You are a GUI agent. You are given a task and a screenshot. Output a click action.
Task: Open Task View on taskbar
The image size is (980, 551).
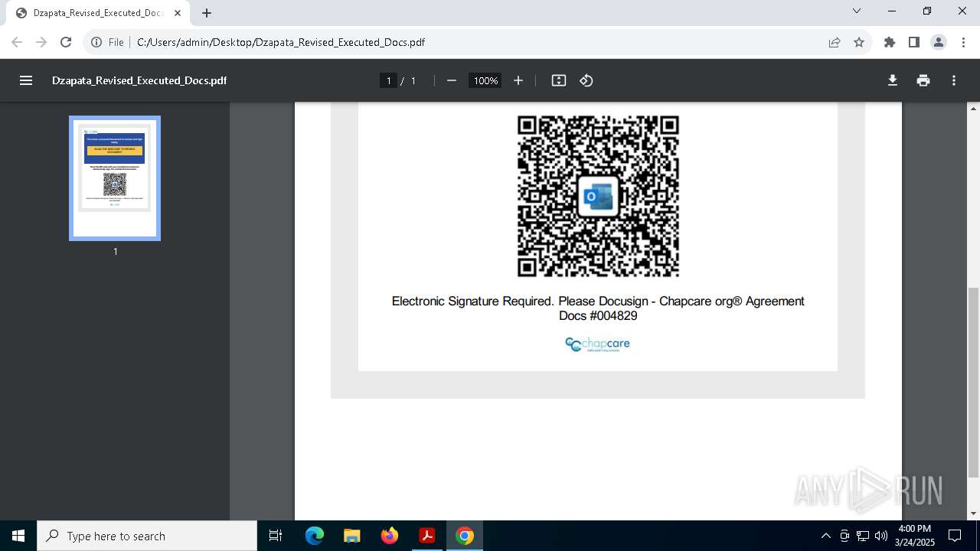[x=276, y=536]
